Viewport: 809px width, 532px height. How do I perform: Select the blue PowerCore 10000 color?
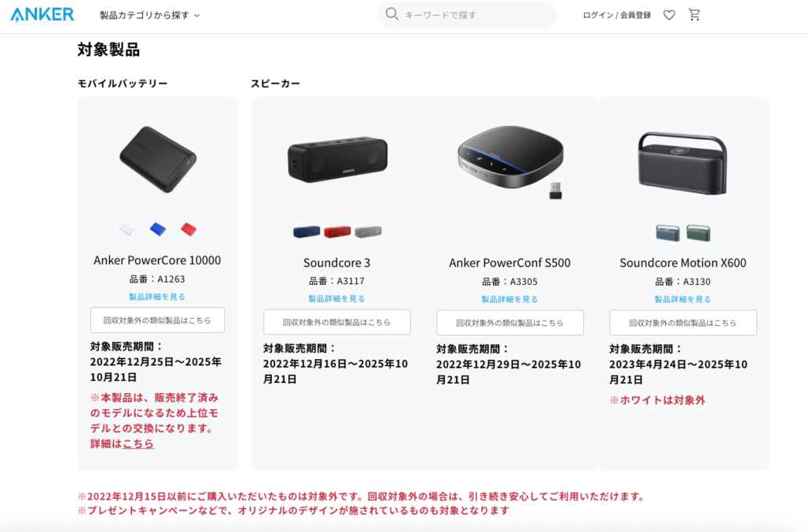pyautogui.click(x=158, y=229)
